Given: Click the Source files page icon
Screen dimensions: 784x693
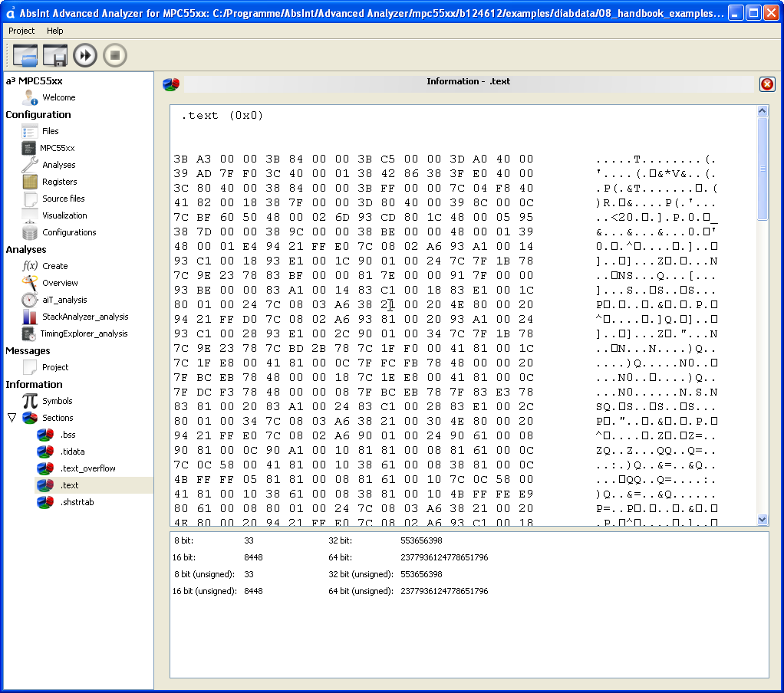Looking at the screenshot, I should tap(30, 199).
